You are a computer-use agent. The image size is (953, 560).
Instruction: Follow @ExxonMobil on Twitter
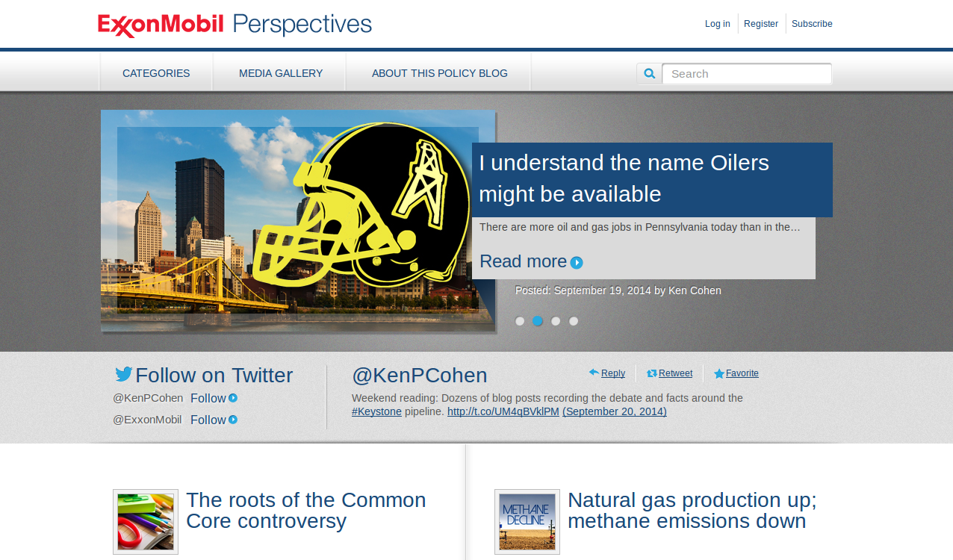pos(208,420)
